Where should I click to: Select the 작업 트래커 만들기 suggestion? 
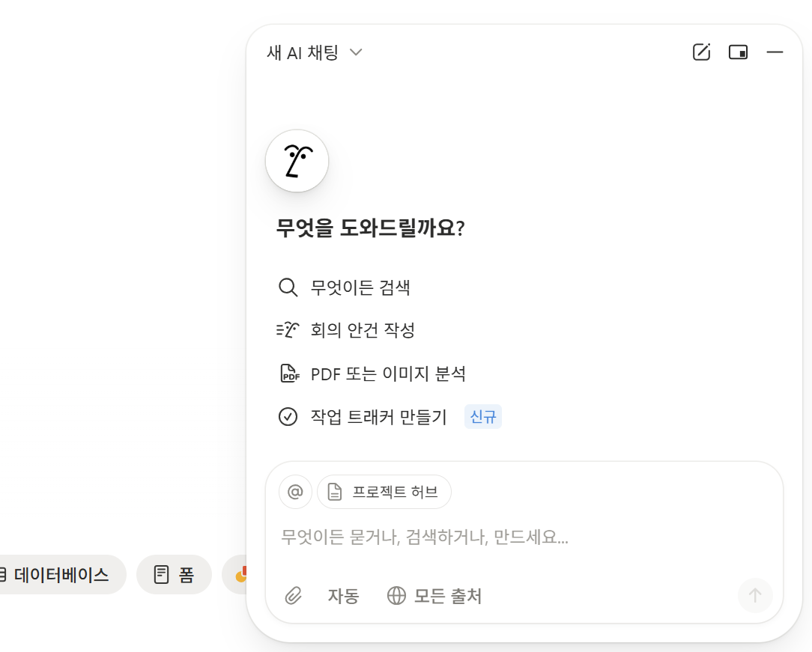point(378,416)
